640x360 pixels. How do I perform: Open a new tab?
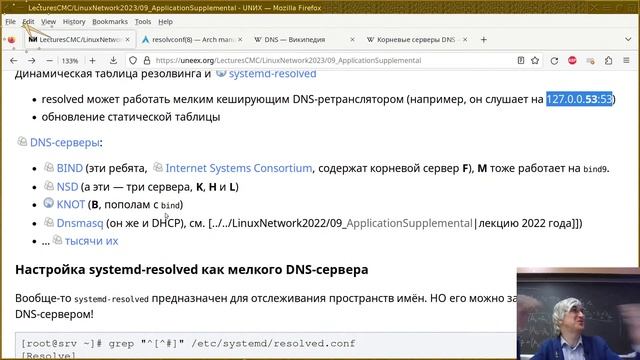click(x=484, y=40)
